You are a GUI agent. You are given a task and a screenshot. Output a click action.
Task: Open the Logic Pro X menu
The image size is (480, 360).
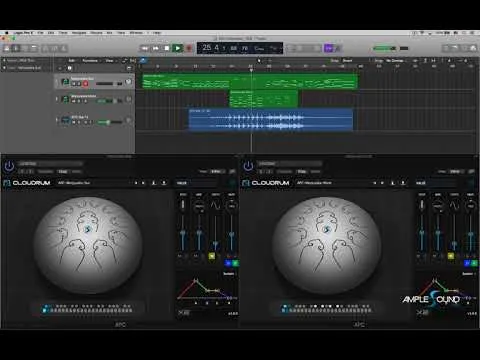tap(23, 33)
